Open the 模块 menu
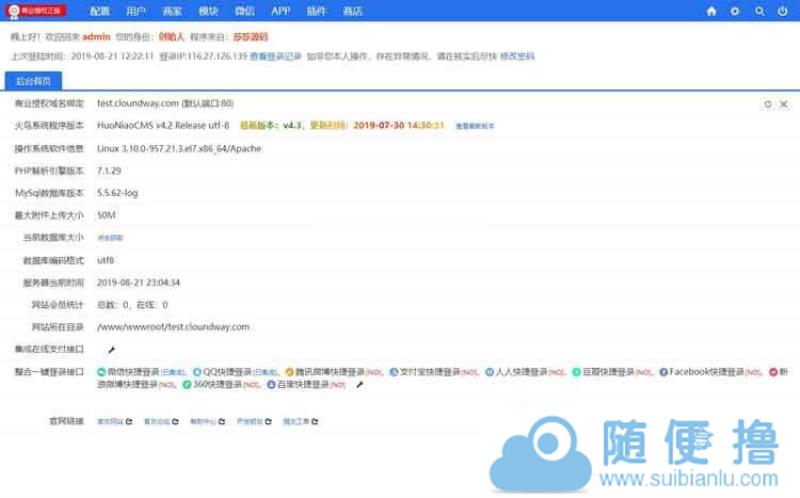This screenshot has width=800, height=498. point(208,11)
